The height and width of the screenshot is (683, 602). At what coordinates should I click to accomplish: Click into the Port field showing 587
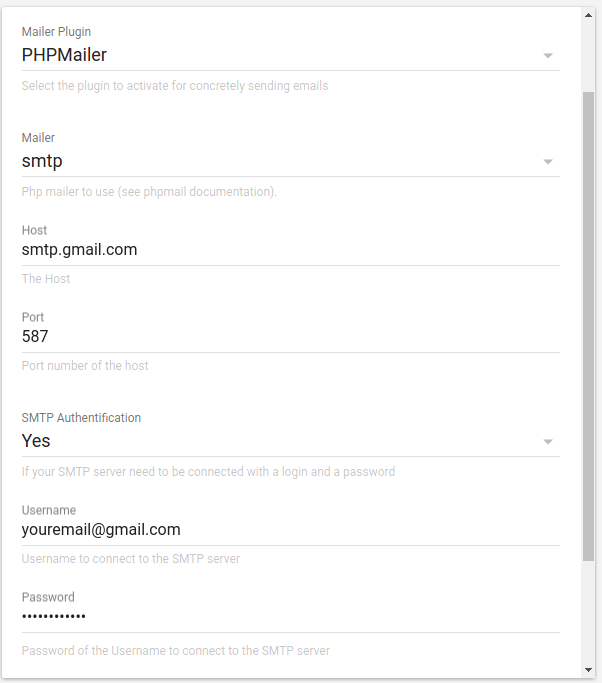[x=291, y=337]
